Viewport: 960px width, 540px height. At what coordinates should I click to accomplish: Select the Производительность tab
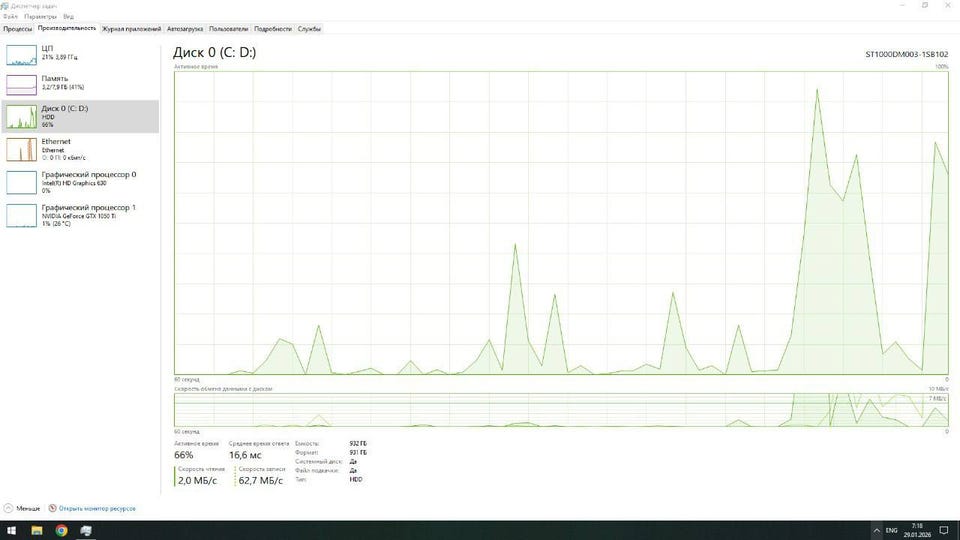67,28
